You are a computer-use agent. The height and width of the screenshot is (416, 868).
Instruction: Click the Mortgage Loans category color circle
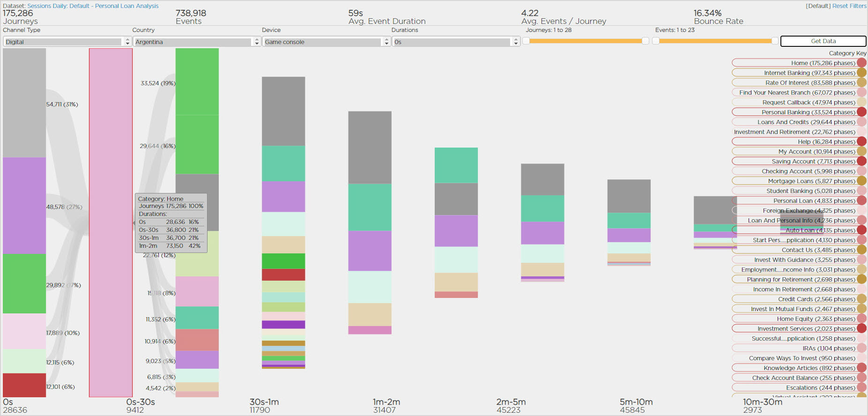click(x=861, y=181)
